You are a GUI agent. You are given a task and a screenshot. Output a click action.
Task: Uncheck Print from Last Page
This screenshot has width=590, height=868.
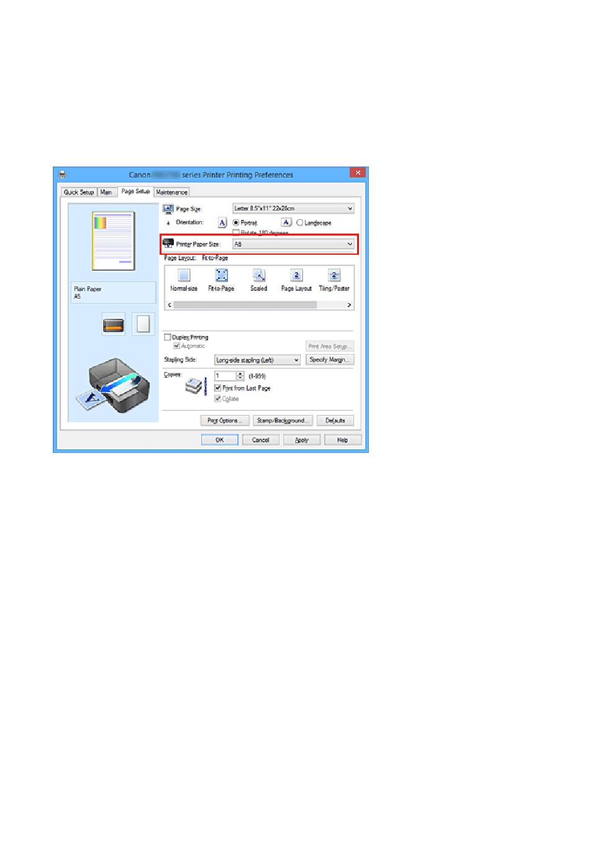pos(218,388)
